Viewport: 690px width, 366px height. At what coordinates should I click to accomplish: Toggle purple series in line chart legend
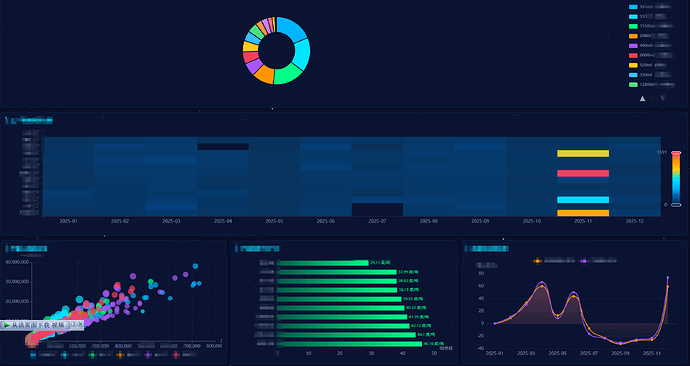[598, 261]
